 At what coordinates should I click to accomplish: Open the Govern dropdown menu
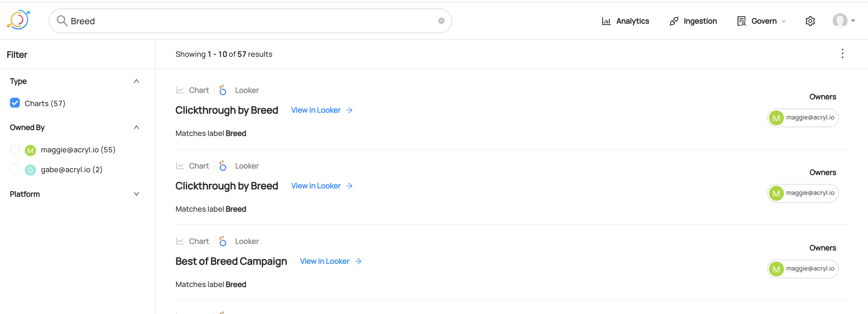(762, 21)
